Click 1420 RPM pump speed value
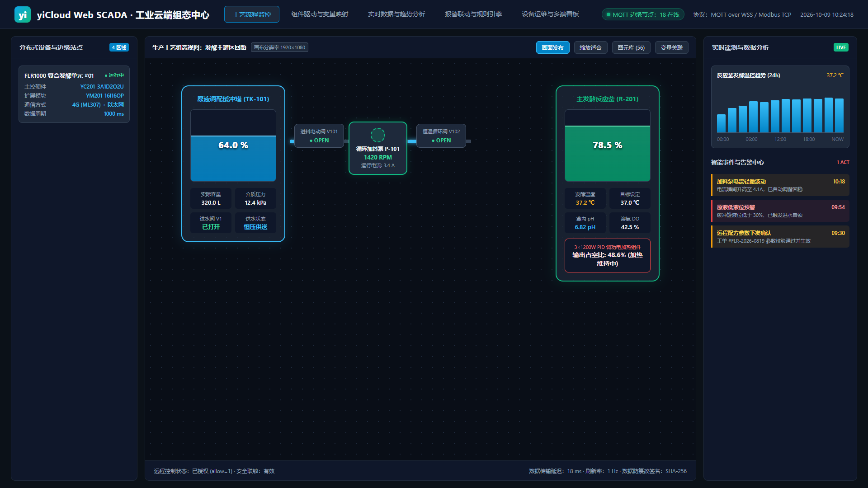Viewport: 868px width, 488px height. (x=378, y=157)
